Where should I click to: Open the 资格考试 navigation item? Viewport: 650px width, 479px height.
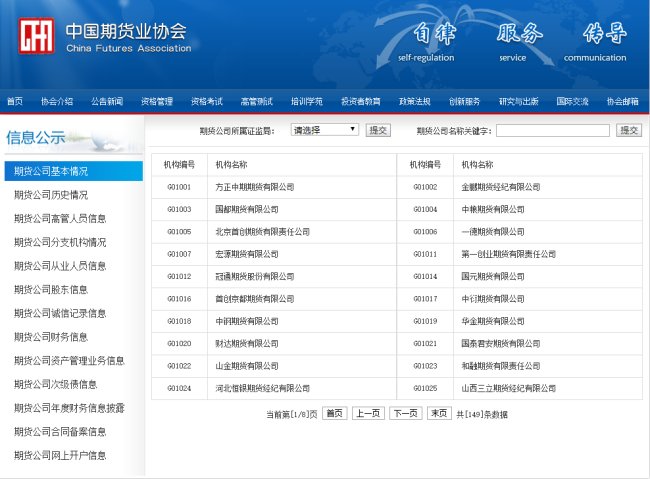click(206, 101)
